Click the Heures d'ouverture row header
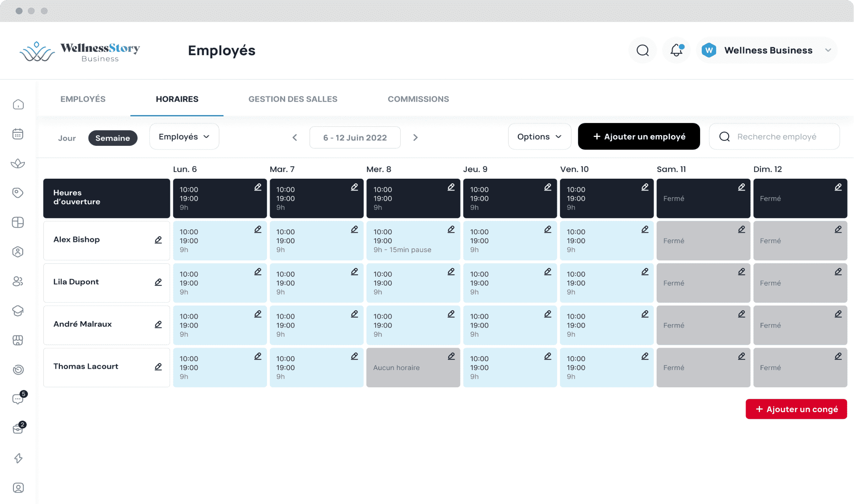Viewport: 854px width, 504px height. [107, 198]
